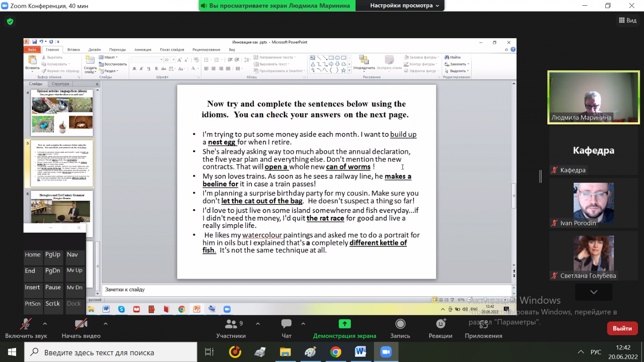This screenshot has height=362, width=644.
Task: Select Светлана Голубева video tile
Action: pos(594,256)
